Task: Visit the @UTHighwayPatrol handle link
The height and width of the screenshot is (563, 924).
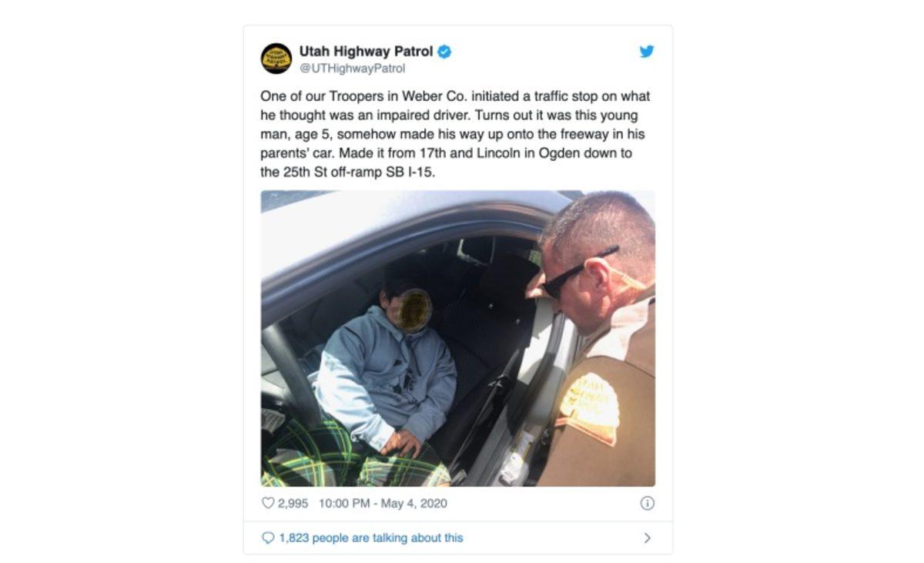Action: (x=352, y=68)
